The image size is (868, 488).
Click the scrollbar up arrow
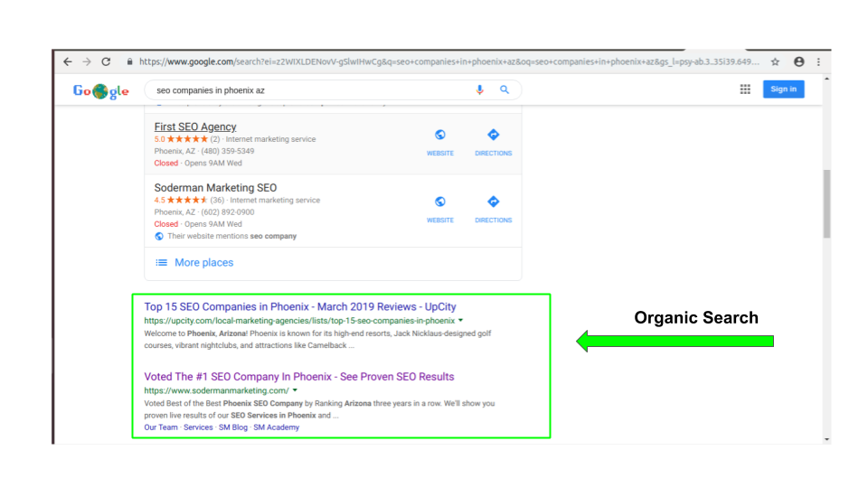[x=827, y=80]
